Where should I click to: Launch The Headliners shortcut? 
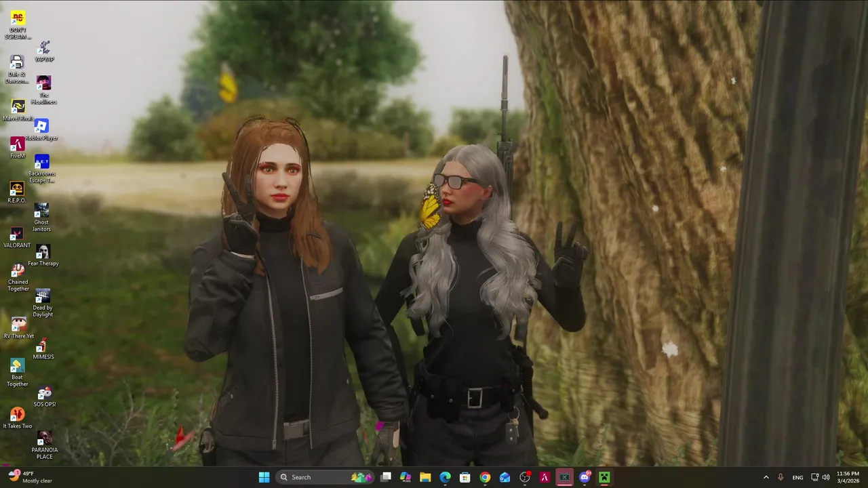click(43, 90)
